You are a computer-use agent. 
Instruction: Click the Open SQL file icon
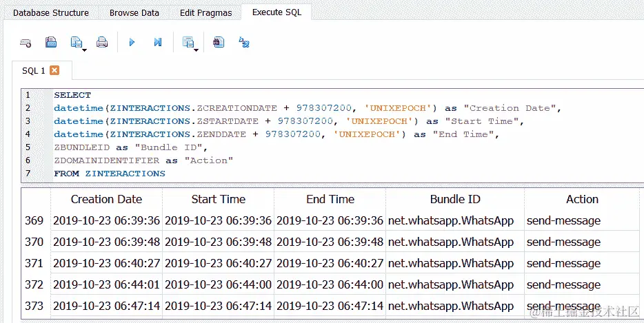tap(51, 42)
